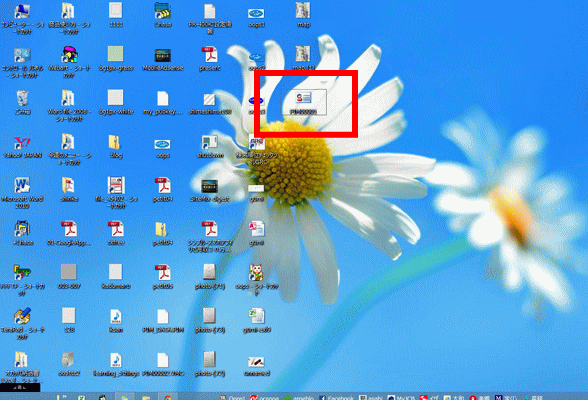Select the lucky cat oops shortcut icon
The image size is (588, 400).
256,280
